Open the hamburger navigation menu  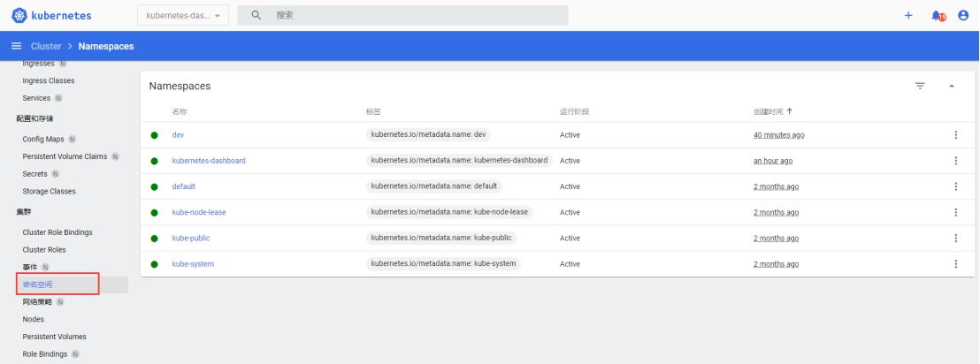click(x=17, y=46)
